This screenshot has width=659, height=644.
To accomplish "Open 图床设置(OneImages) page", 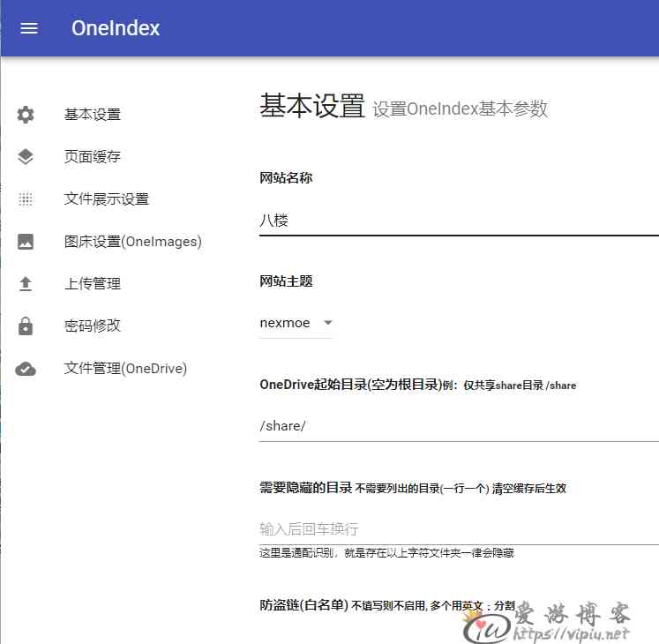I will coord(133,242).
